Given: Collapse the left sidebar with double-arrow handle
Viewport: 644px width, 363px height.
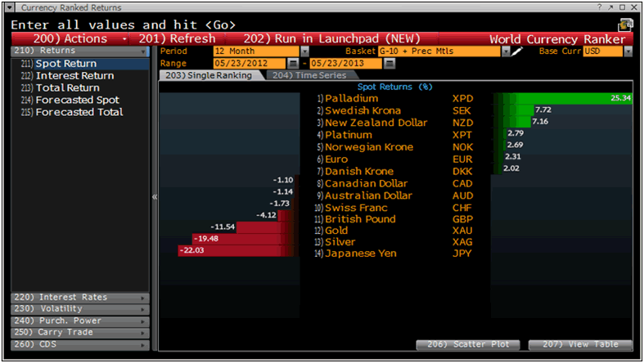Looking at the screenshot, I should click(154, 196).
